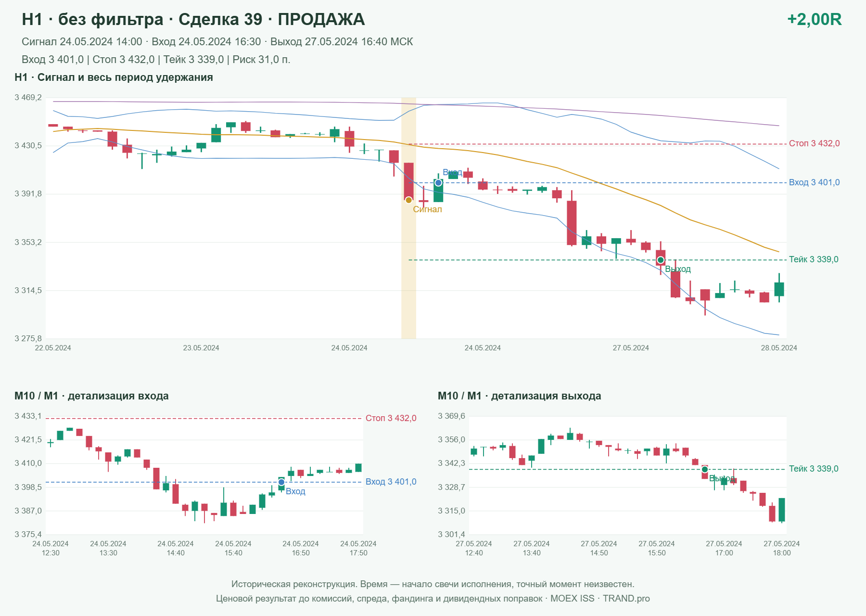Click 'Тейк 3 339,0' label beside the H1 chart
This screenshot has width=866, height=616.
point(814,259)
